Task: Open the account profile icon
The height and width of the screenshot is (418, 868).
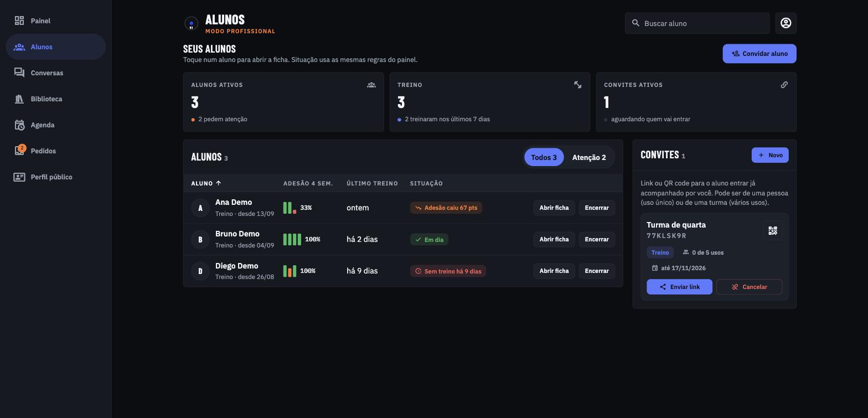Action: pos(786,23)
